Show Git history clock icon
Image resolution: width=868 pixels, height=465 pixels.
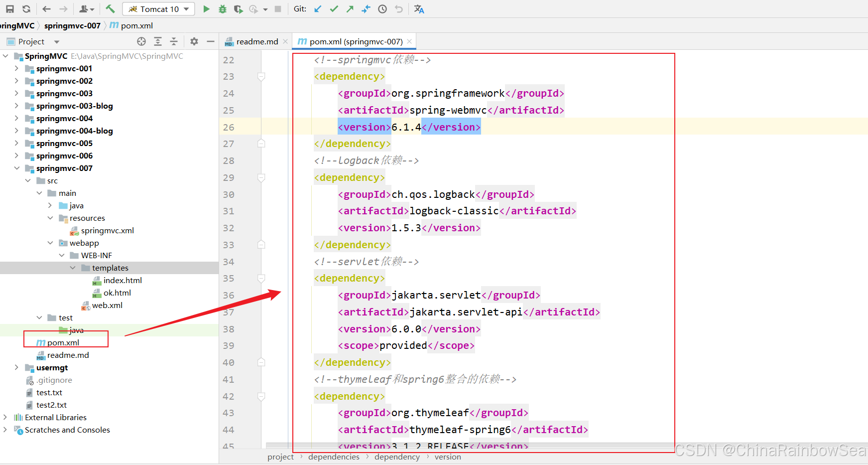pyautogui.click(x=382, y=9)
